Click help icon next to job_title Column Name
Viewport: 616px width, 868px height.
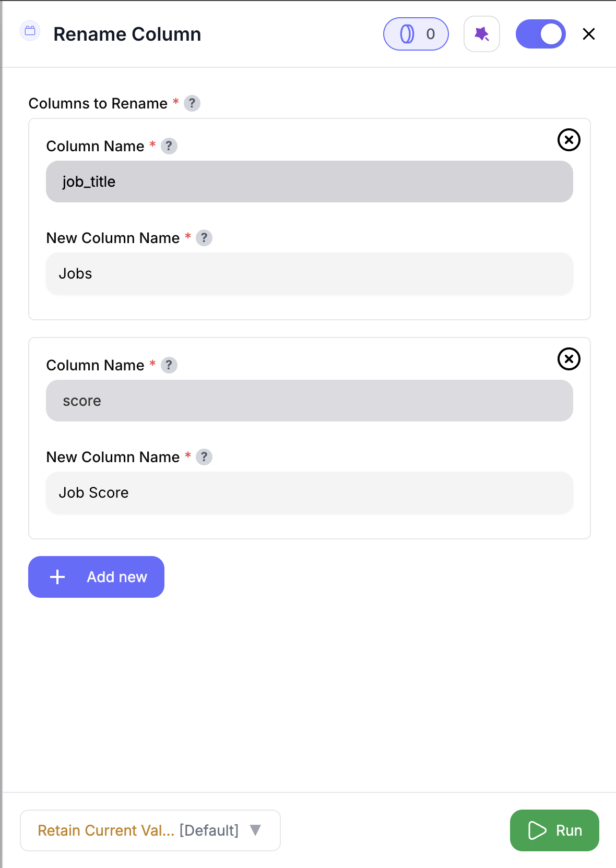pyautogui.click(x=169, y=146)
